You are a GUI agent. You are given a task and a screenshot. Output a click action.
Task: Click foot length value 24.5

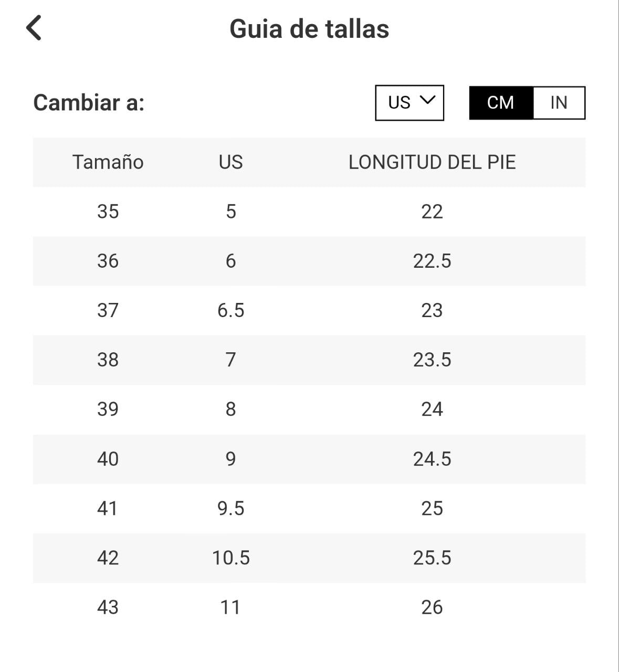(x=433, y=459)
